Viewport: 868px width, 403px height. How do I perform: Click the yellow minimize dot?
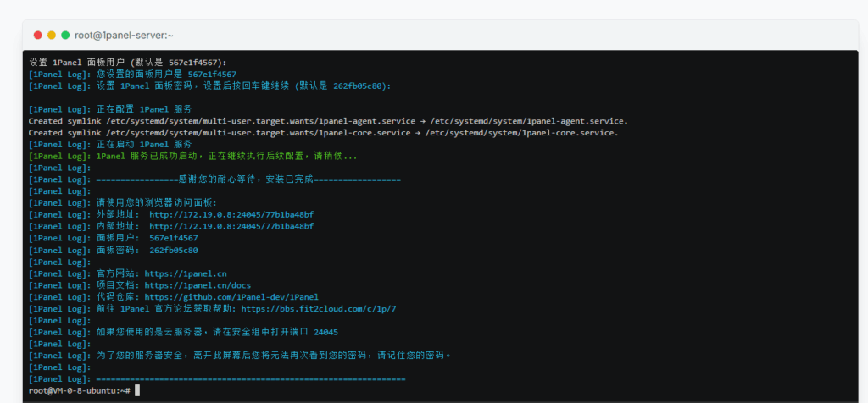pyautogui.click(x=52, y=35)
